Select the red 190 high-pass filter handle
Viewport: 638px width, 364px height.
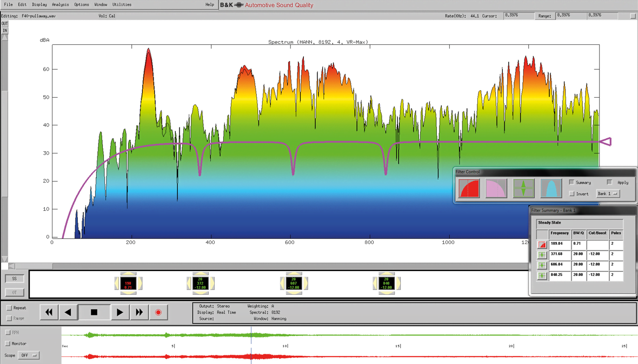pyautogui.click(x=128, y=283)
